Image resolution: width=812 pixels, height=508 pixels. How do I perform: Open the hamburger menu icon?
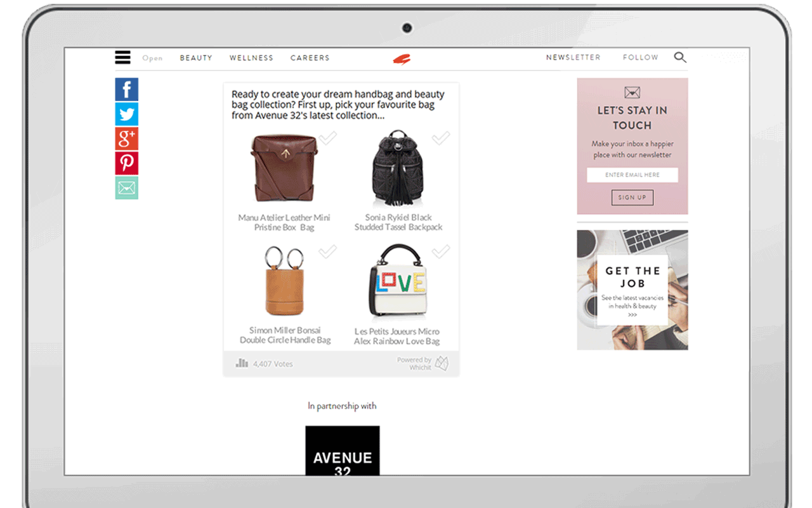(122, 57)
